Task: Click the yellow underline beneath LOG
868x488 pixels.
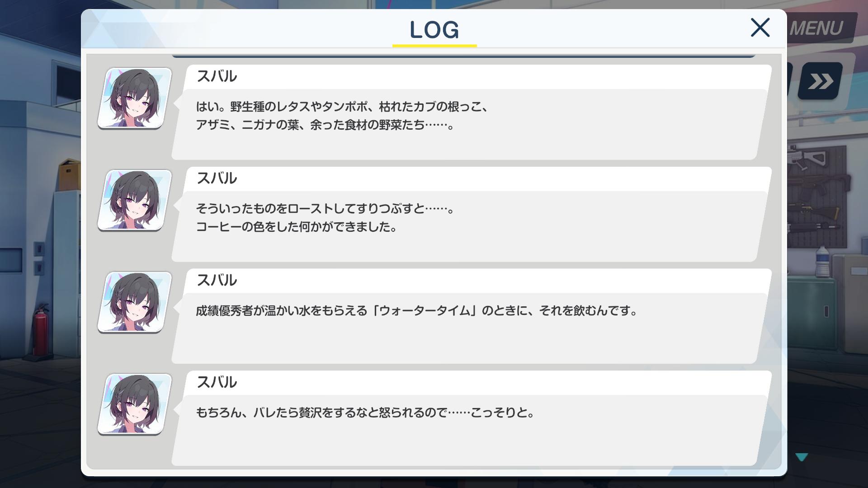Action: tap(434, 46)
